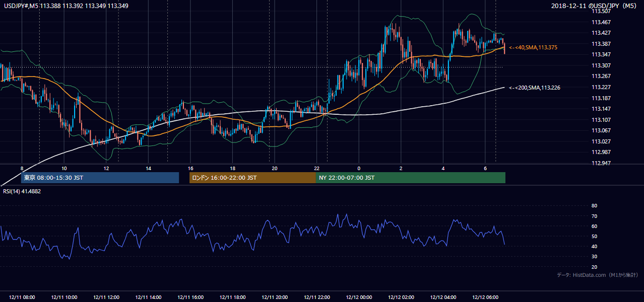This screenshot has height=302, width=644.
Task: Click hour tick 16 under the price chart
Action: pos(190,168)
